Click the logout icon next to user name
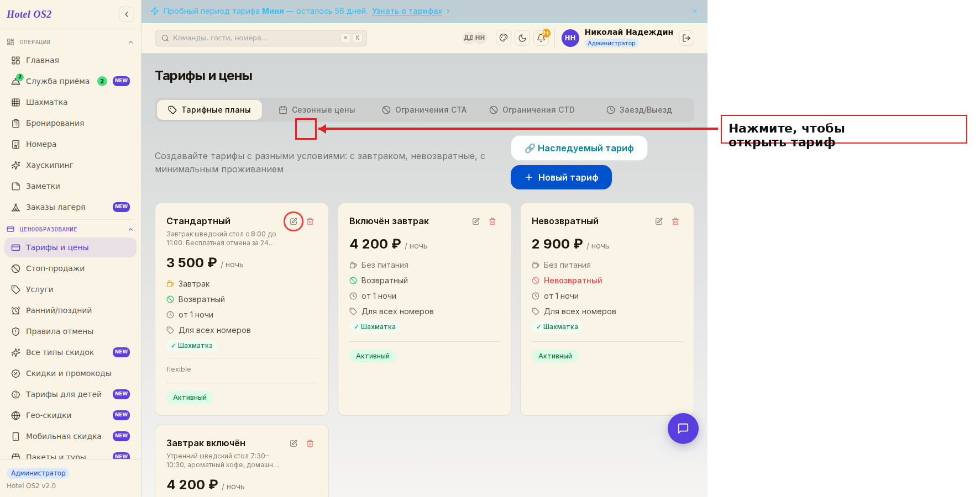This screenshot has height=497, width=980. click(x=686, y=38)
